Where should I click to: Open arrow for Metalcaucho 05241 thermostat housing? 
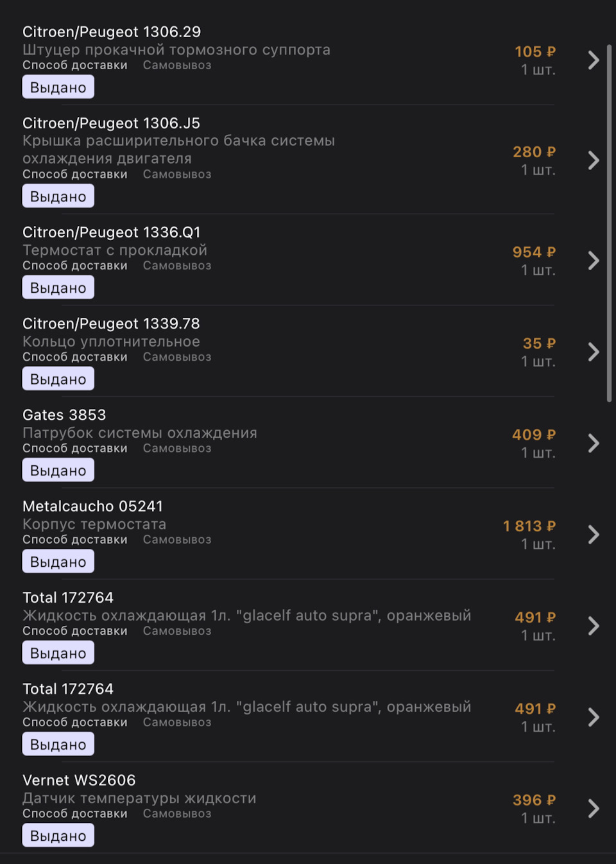pyautogui.click(x=594, y=534)
